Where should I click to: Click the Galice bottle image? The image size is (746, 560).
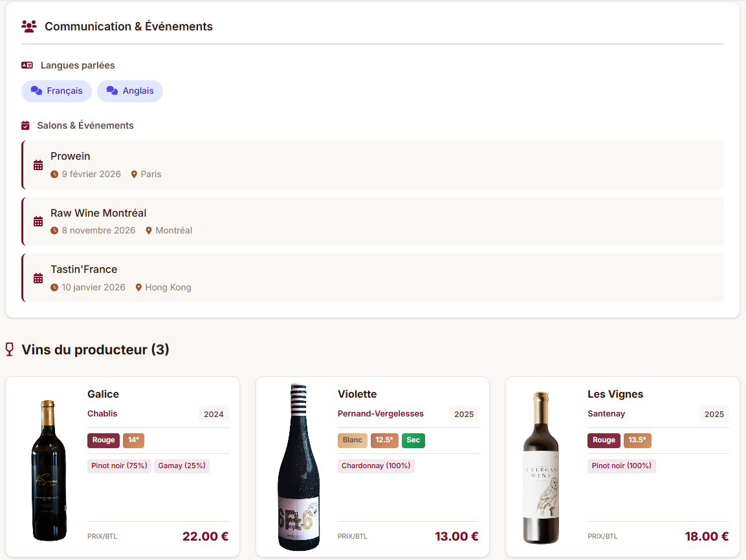pos(49,470)
